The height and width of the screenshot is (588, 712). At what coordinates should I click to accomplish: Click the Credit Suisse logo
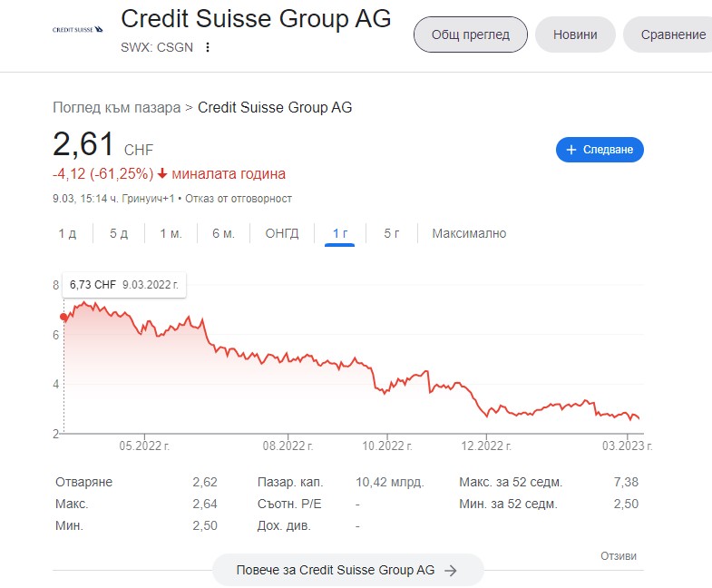pos(78,30)
